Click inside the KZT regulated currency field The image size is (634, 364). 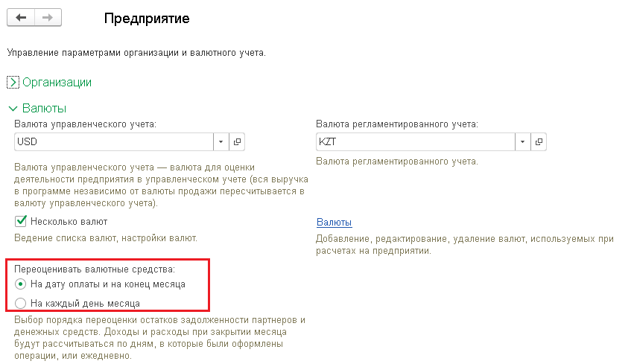tap(413, 141)
